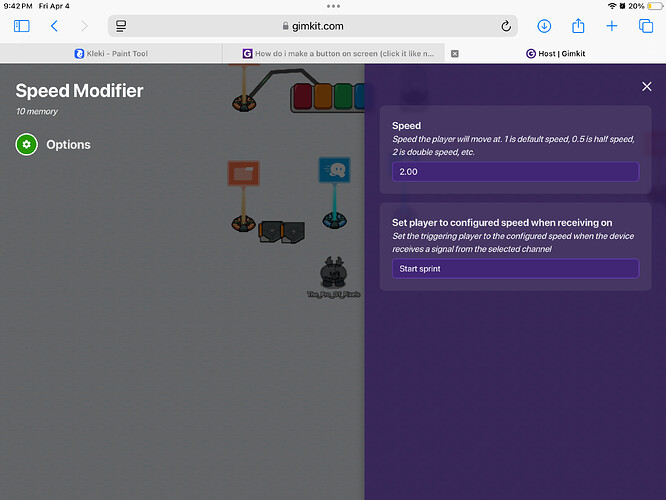Viewport: 666px width, 500px height.
Task: Open the page settings menu in address bar
Action: click(x=121, y=26)
